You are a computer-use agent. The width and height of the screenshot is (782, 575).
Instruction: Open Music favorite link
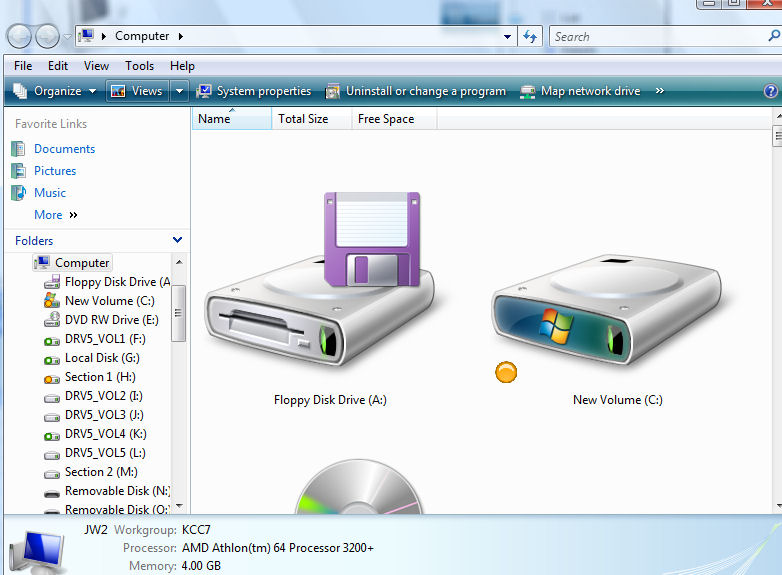(x=50, y=192)
